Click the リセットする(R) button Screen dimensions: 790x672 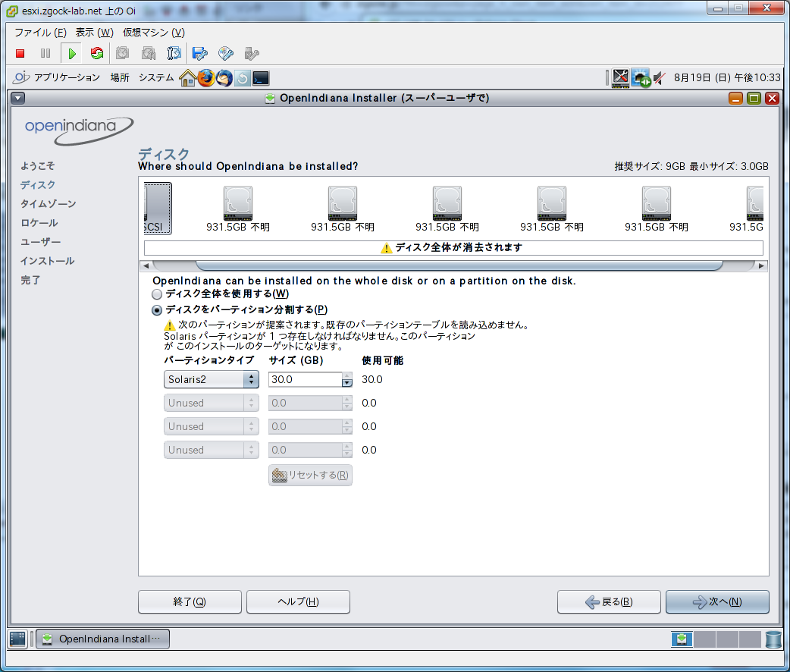point(310,475)
